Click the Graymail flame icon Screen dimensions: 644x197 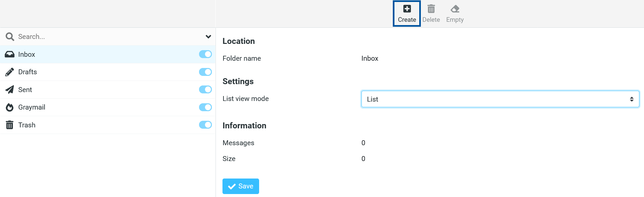tap(10, 107)
